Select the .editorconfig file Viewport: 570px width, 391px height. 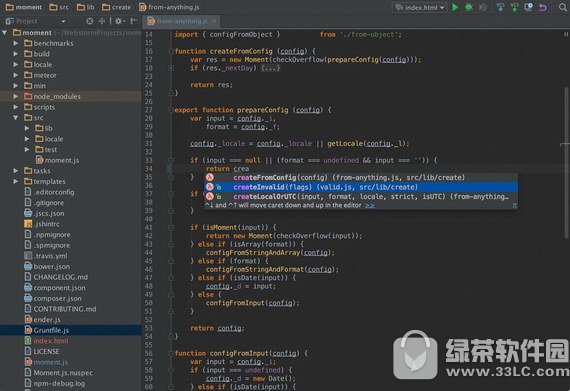pos(49,192)
